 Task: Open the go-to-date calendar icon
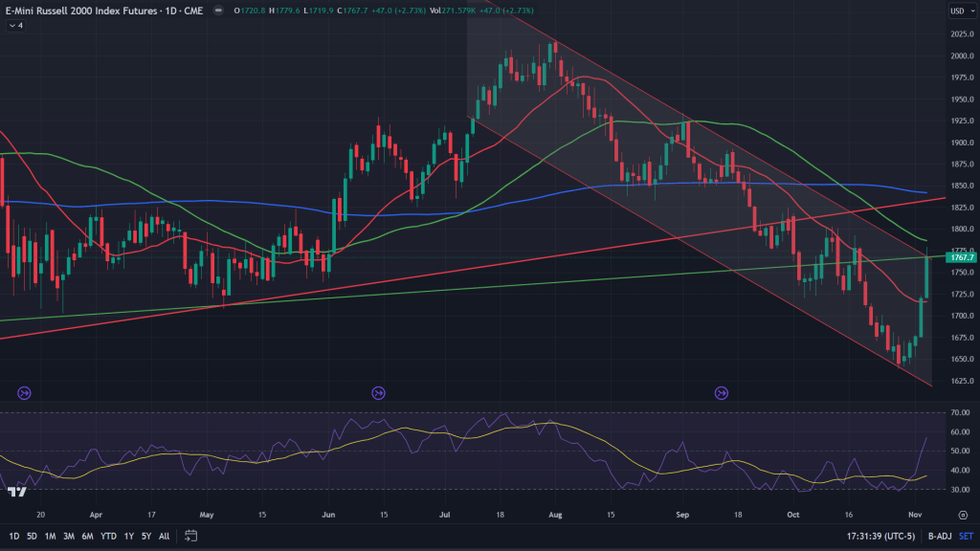(x=191, y=536)
